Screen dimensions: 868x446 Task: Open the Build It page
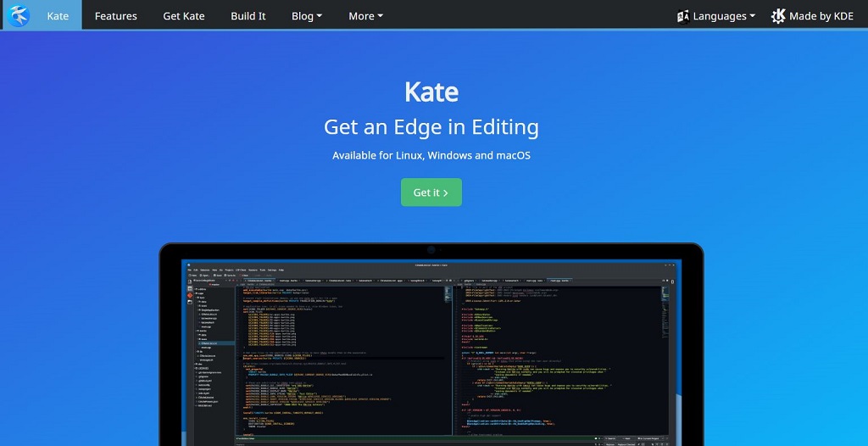tap(248, 16)
